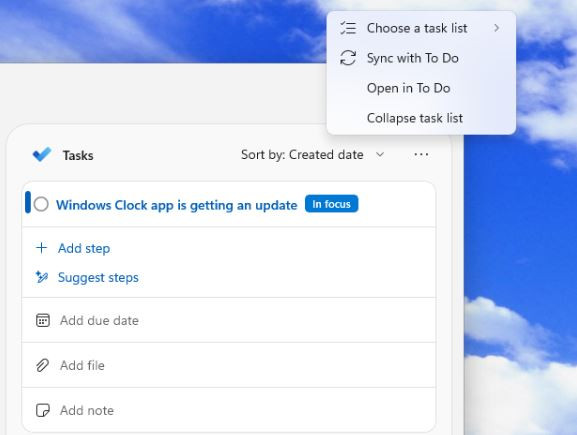Select Sync with To Do menu item
The image size is (577, 435).
tap(421, 58)
